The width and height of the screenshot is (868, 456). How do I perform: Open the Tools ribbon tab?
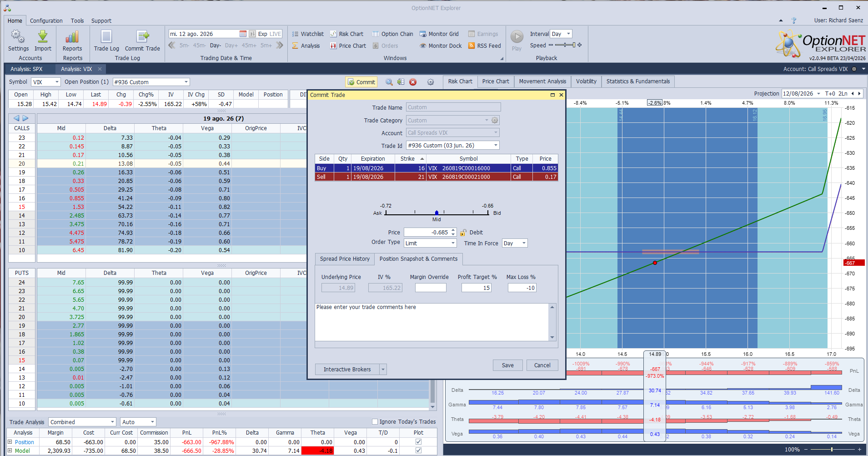point(77,20)
